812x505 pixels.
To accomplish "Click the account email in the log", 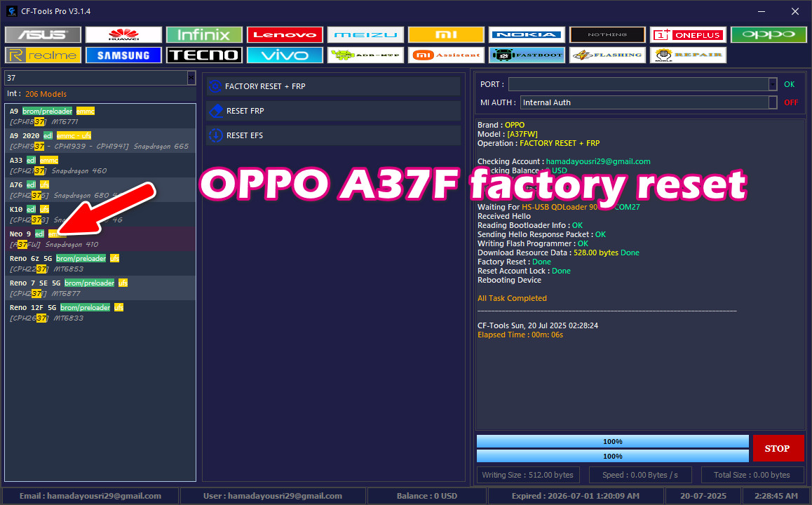I will point(598,161).
